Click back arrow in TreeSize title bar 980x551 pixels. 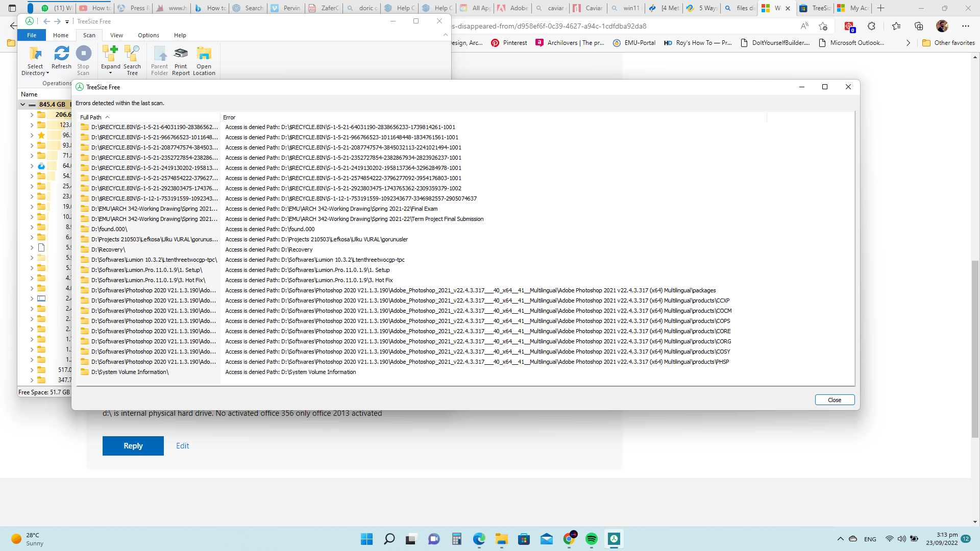46,21
